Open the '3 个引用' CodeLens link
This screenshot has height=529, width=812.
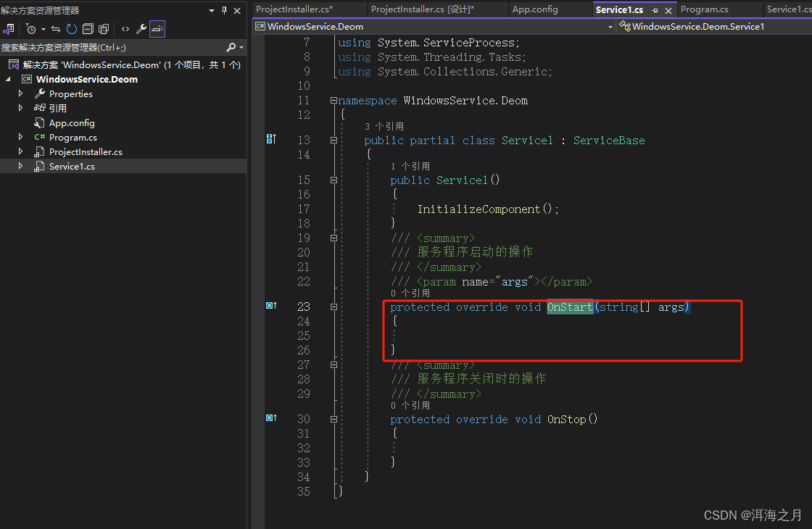(384, 127)
